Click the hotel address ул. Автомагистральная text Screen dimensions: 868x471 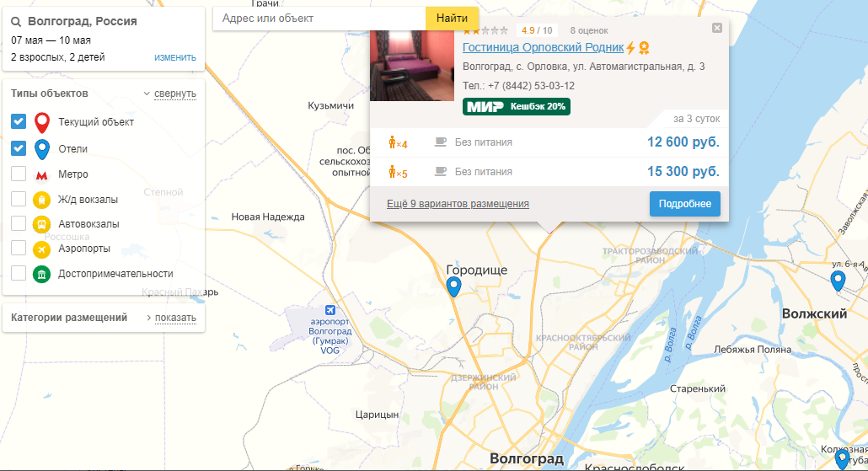click(x=583, y=67)
